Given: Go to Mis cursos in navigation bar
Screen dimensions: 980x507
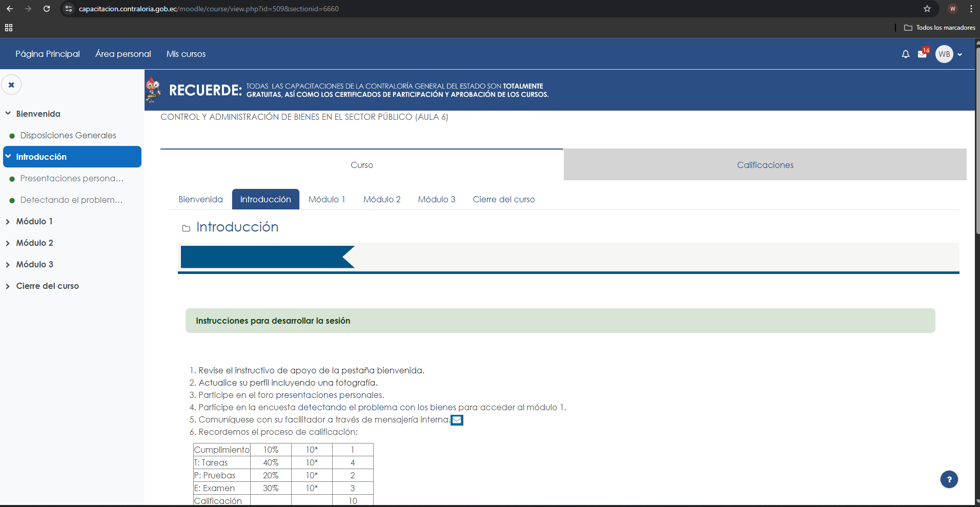Looking at the screenshot, I should (x=186, y=54).
